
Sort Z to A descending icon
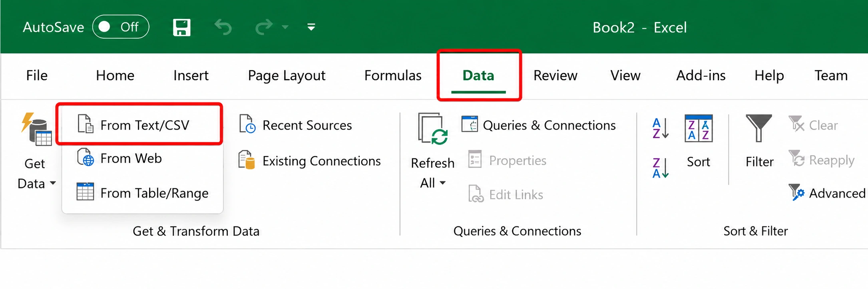660,168
